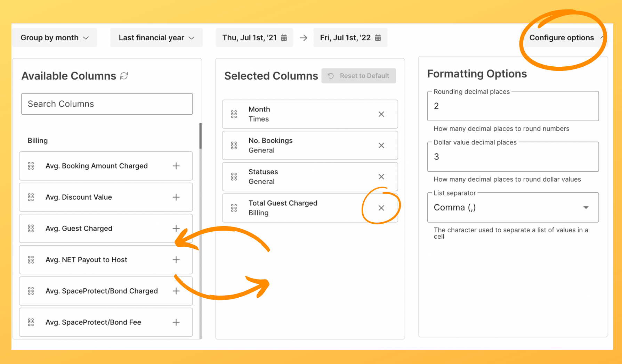Add Avg. Guest Charged column

tap(176, 229)
